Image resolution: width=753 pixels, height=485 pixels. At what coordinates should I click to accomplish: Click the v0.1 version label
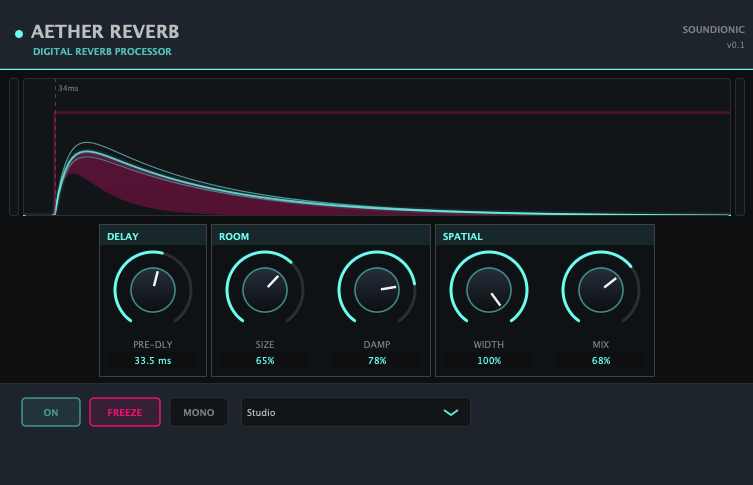[735, 45]
